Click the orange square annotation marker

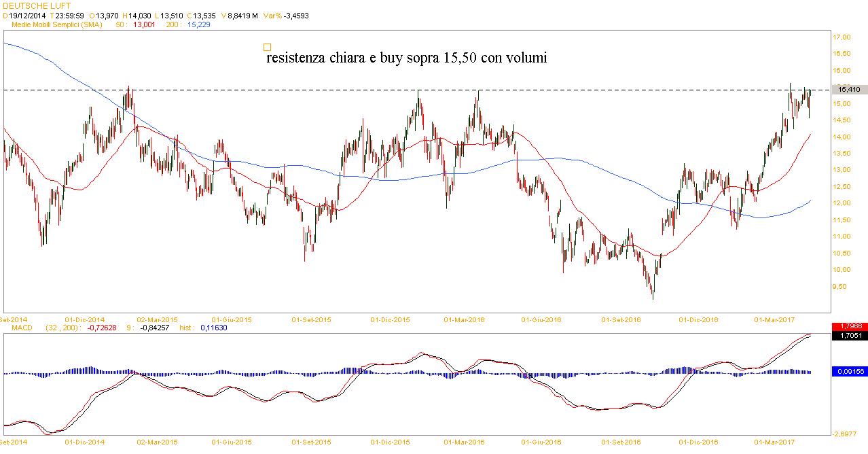(267, 48)
